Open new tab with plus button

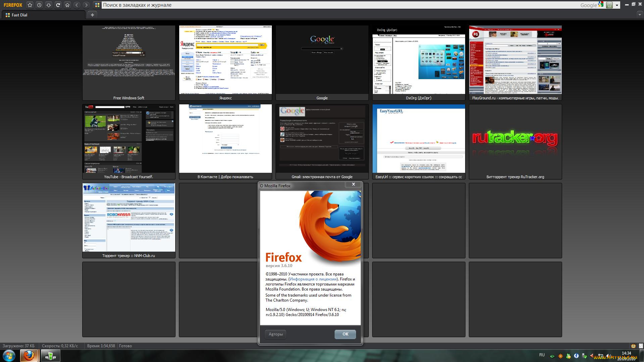(92, 15)
